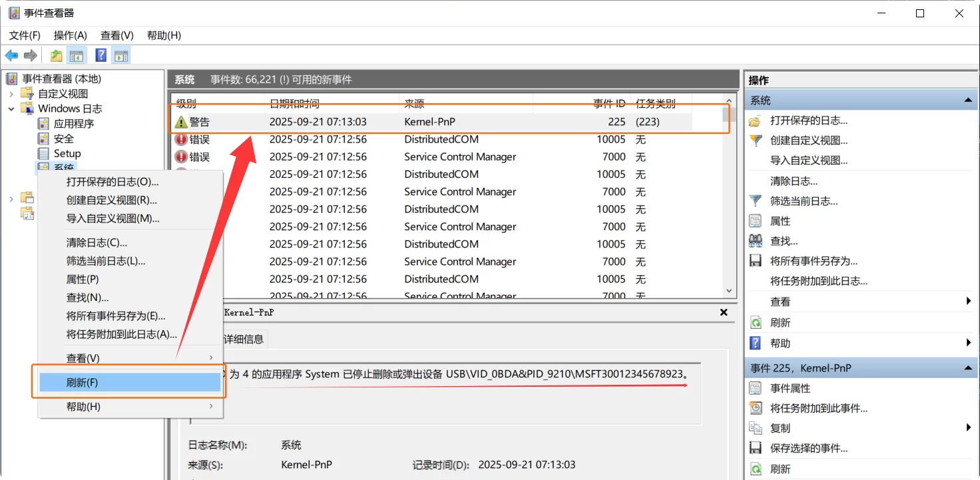Click the 事件属性 icon in actions pane

click(755, 388)
